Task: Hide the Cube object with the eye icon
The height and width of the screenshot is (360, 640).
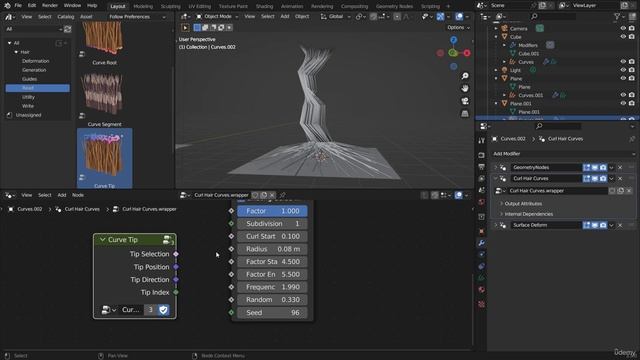Action: [623, 37]
